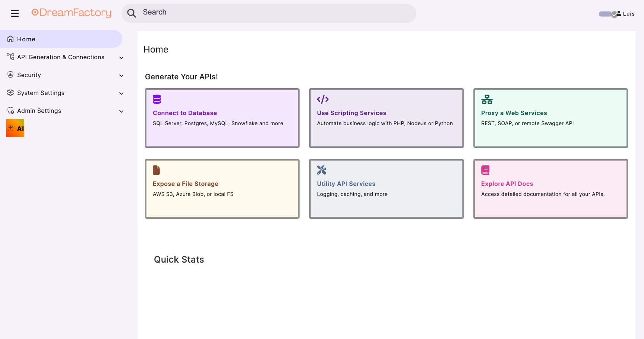This screenshot has height=339, width=644.
Task: Expand the Security section
Action: coord(121,75)
